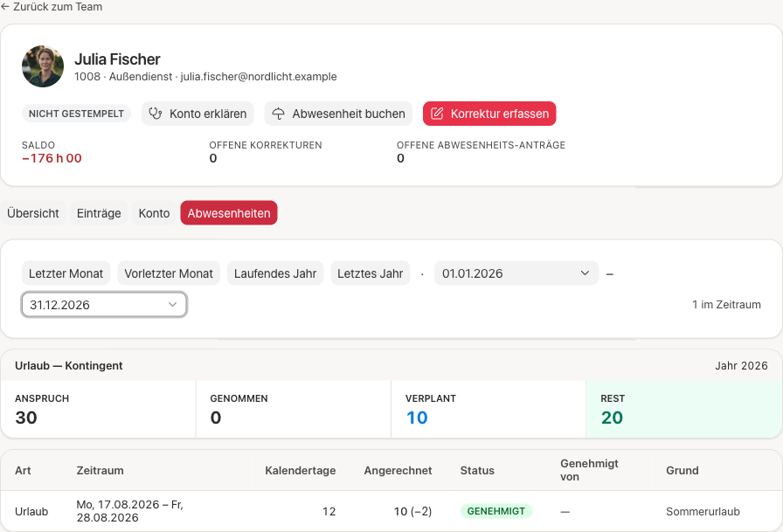Filter by Letzter Monat
The height and width of the screenshot is (532, 783).
(x=66, y=273)
